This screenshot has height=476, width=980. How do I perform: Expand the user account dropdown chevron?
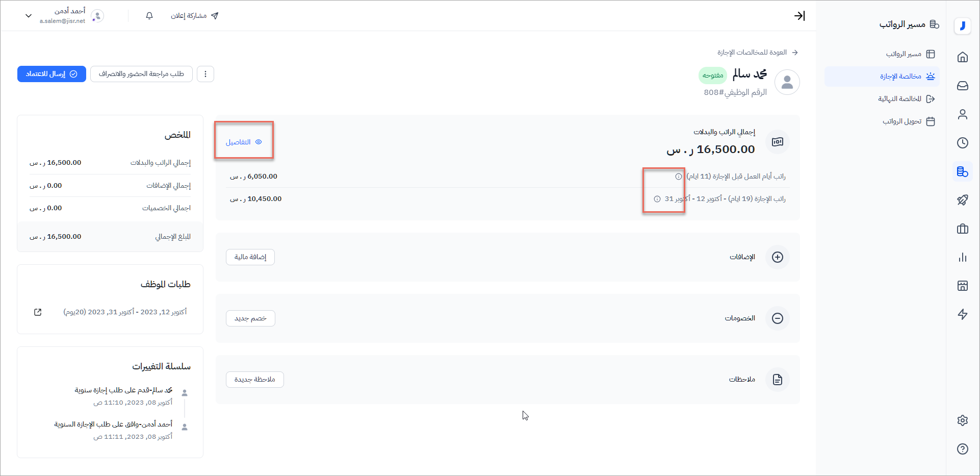(29, 16)
